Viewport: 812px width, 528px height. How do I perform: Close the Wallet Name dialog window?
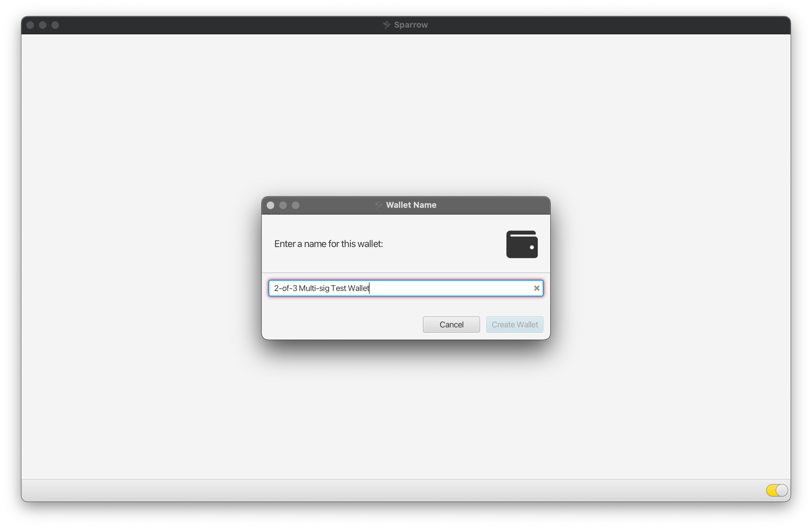pyautogui.click(x=270, y=205)
